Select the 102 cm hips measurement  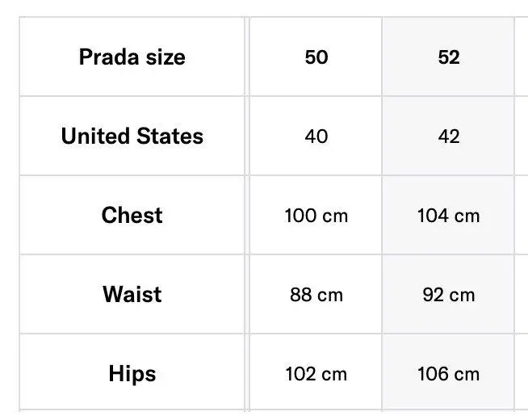coord(316,373)
